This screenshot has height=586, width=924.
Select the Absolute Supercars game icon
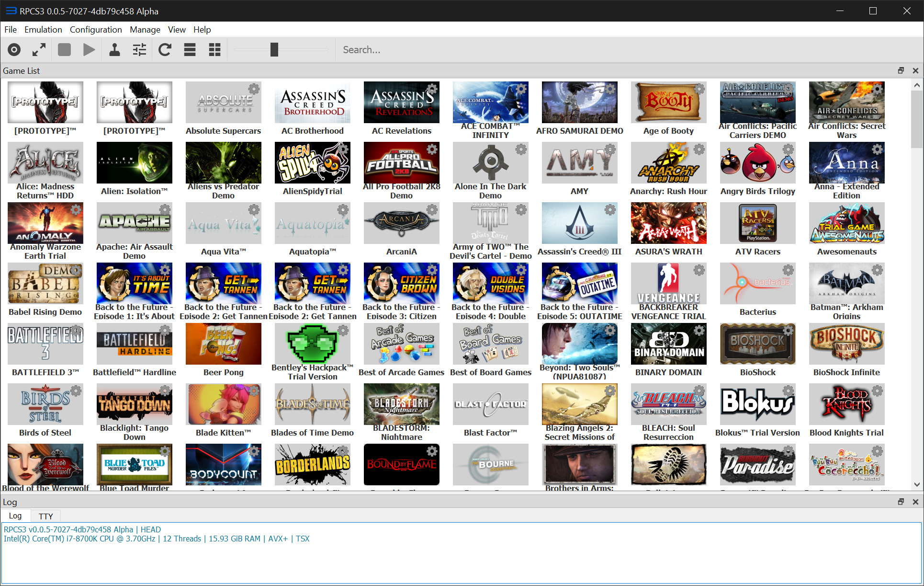[224, 102]
